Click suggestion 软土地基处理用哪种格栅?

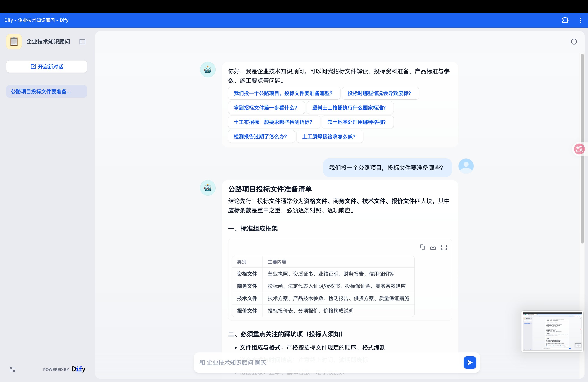coord(358,122)
